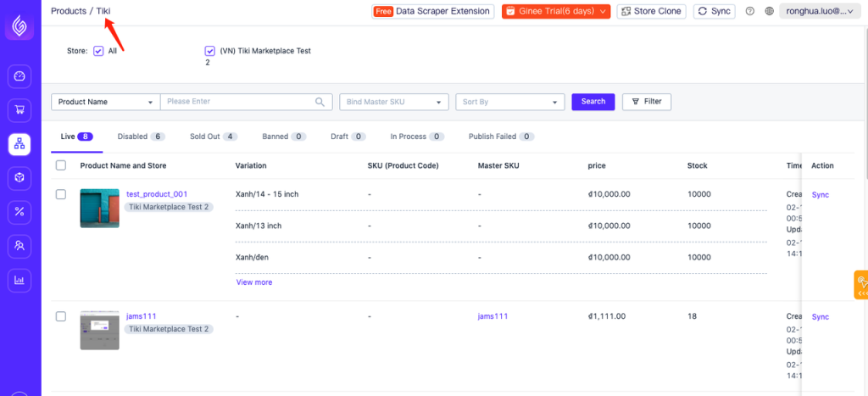The width and height of the screenshot is (868, 396).
Task: Click the Filter button
Action: tap(647, 102)
